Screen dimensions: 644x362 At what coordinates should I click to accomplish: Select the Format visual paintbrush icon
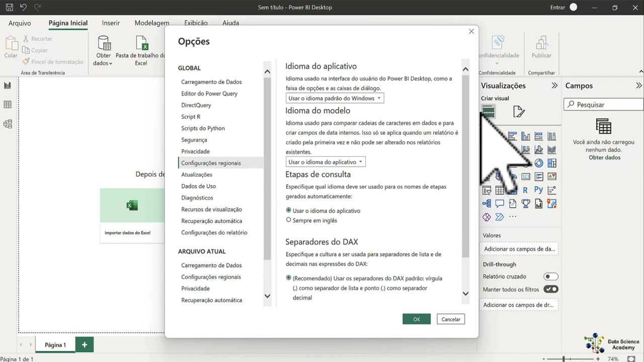pos(519,112)
